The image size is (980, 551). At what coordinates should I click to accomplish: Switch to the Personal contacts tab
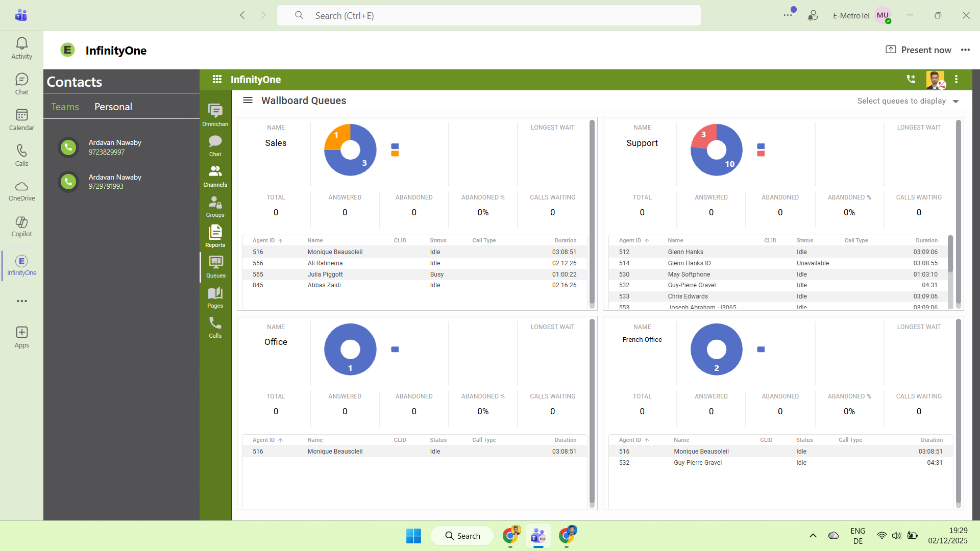click(113, 107)
